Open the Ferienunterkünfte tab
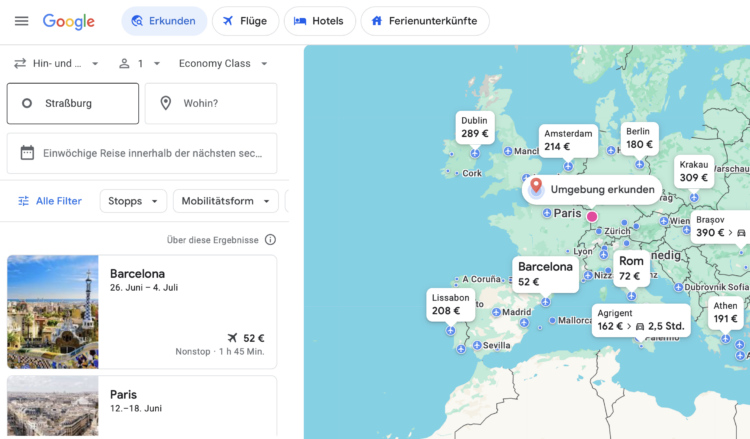 click(x=425, y=21)
